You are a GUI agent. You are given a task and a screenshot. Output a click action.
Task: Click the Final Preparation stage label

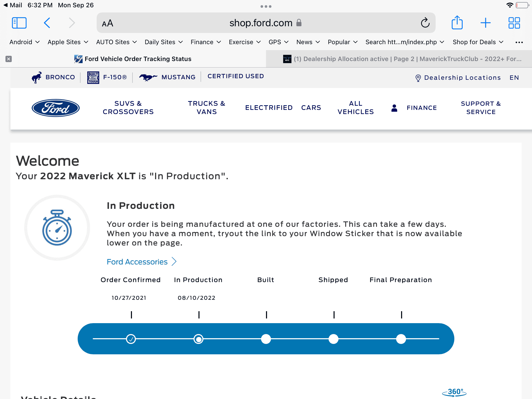[x=401, y=280]
